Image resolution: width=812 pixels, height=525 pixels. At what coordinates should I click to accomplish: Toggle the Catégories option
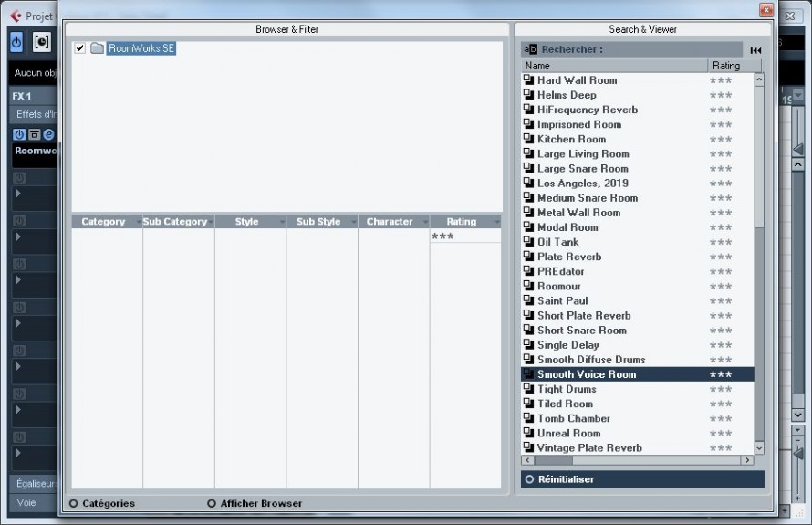(x=73, y=503)
